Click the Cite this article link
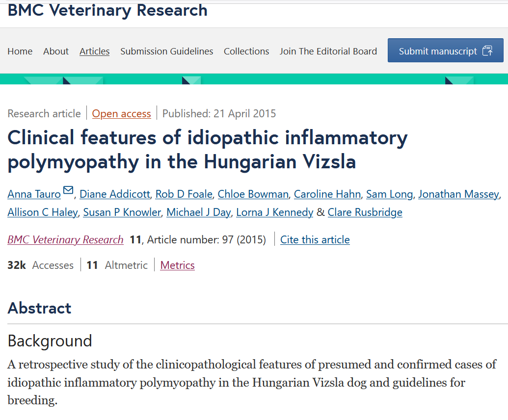The image size is (508, 420). [x=315, y=240]
